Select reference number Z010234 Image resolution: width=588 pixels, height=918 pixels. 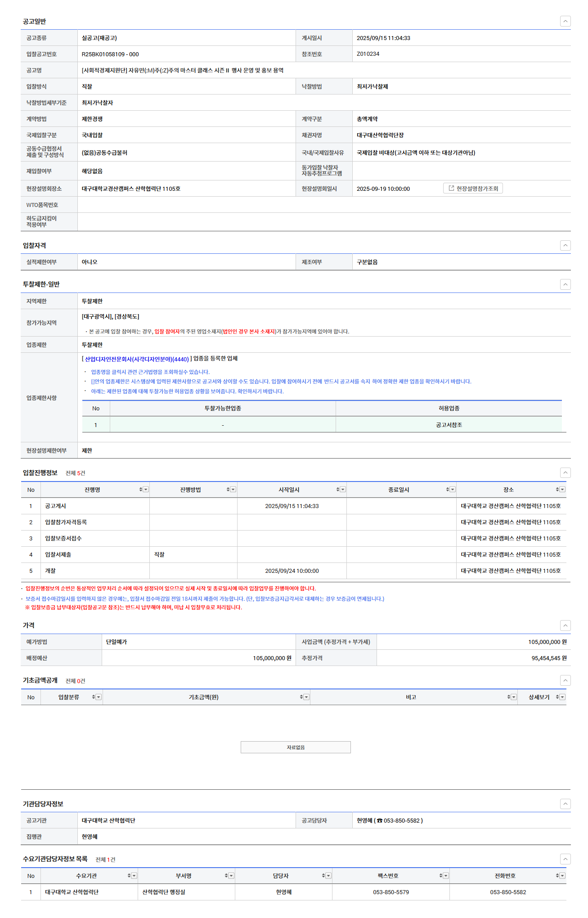368,54
